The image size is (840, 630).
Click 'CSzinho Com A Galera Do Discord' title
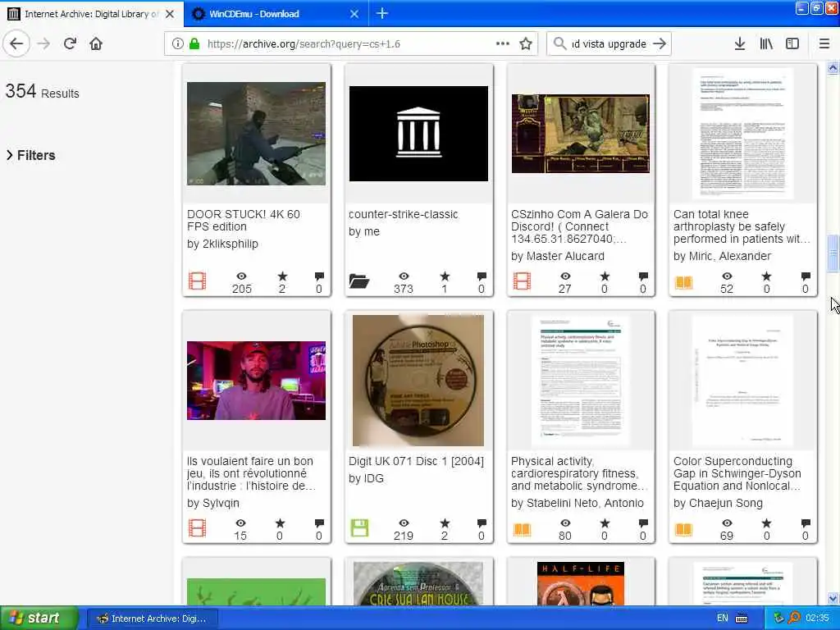(x=580, y=226)
